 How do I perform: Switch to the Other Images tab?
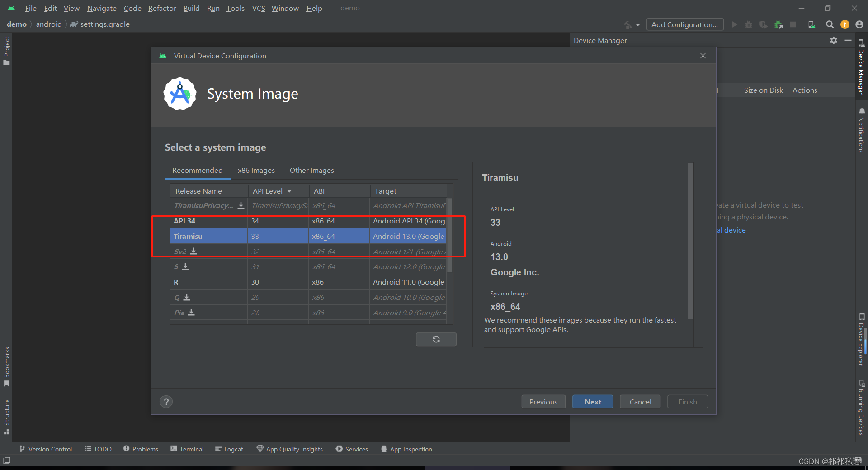(x=312, y=171)
